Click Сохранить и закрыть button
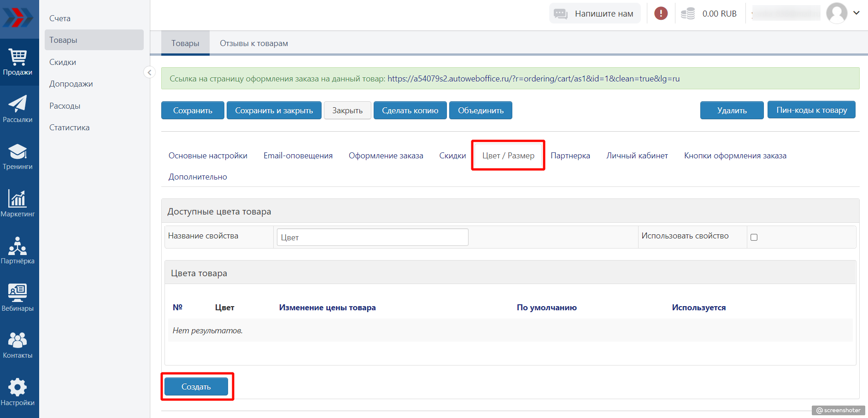The image size is (868, 418). click(x=274, y=110)
